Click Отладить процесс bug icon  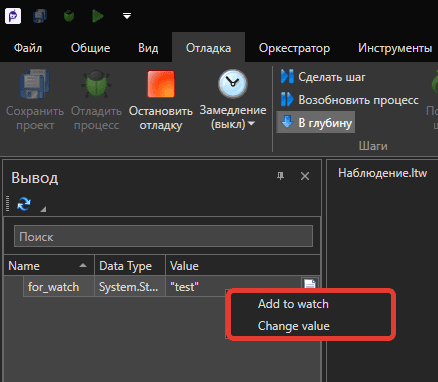coord(96,84)
